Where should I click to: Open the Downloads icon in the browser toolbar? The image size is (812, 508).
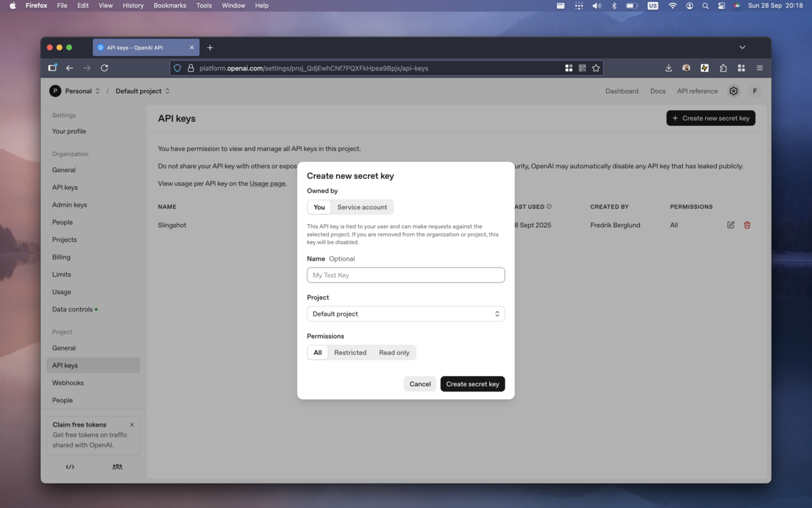(668, 68)
